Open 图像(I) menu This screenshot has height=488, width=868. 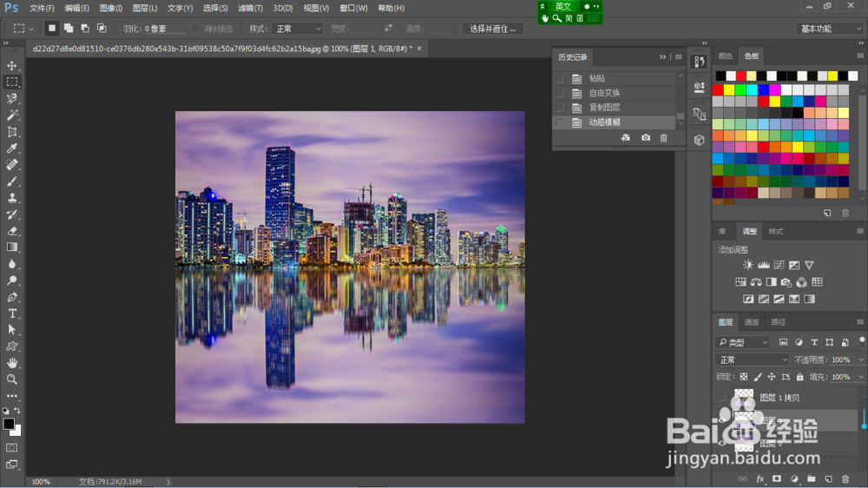pos(111,9)
